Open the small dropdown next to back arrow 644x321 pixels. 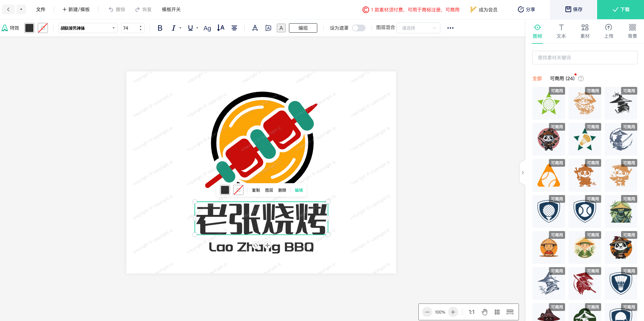pos(21,9)
